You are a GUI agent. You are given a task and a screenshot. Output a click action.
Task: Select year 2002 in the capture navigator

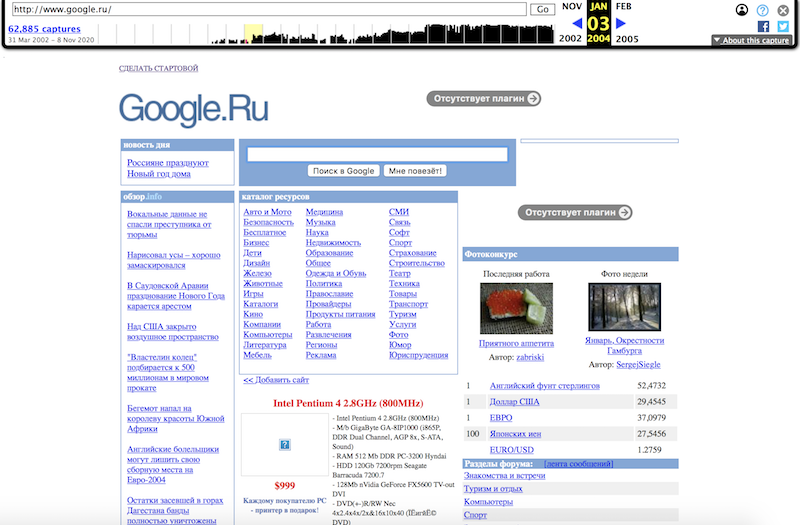[570, 39]
